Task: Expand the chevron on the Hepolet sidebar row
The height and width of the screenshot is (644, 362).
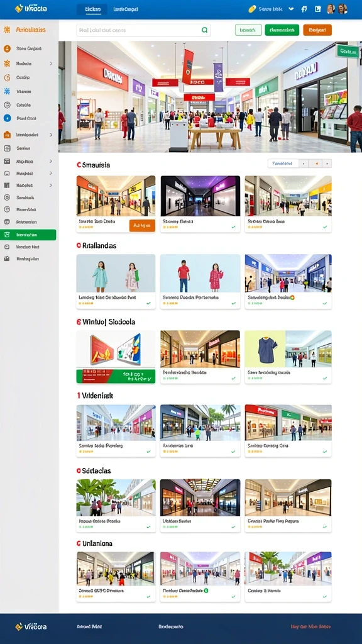Action: click(x=51, y=186)
